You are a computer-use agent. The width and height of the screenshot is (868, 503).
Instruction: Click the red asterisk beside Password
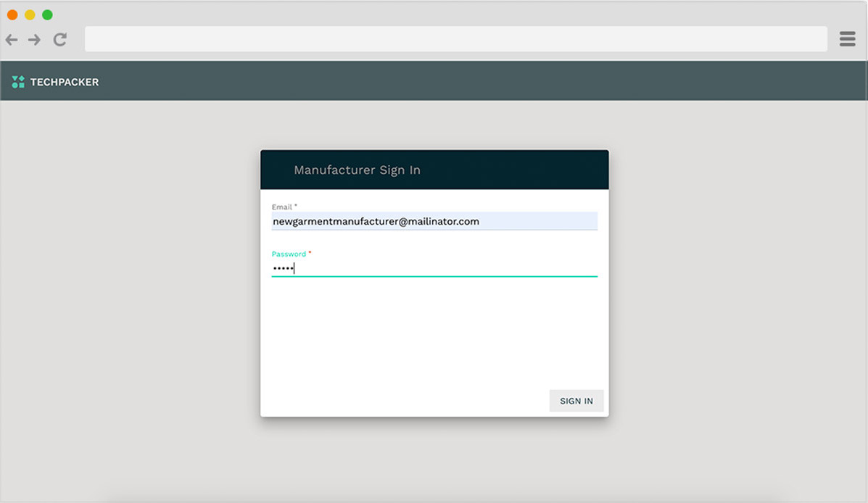pyautogui.click(x=310, y=253)
